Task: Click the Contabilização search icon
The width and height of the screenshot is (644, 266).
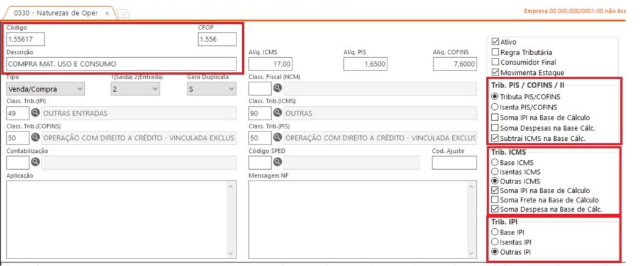Action: pyautogui.click(x=35, y=162)
